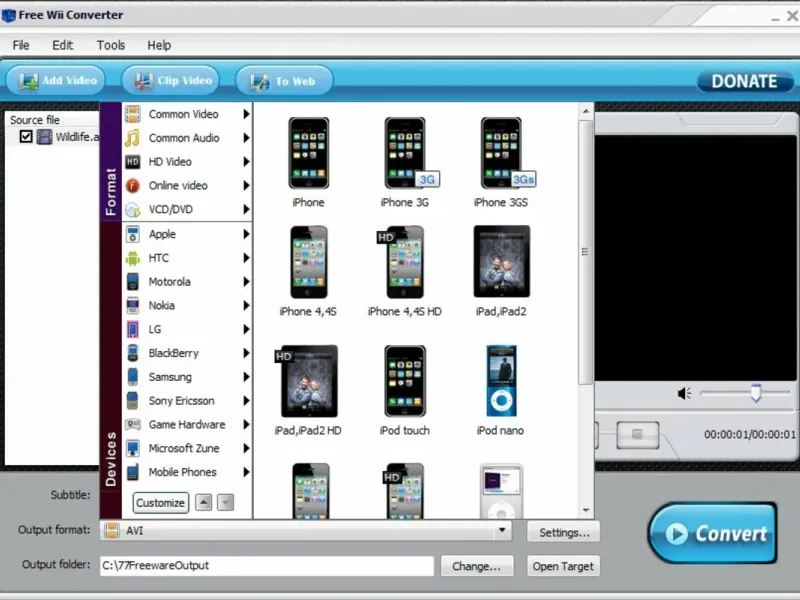800x600 pixels.
Task: Open the File menu
Action: (21, 45)
